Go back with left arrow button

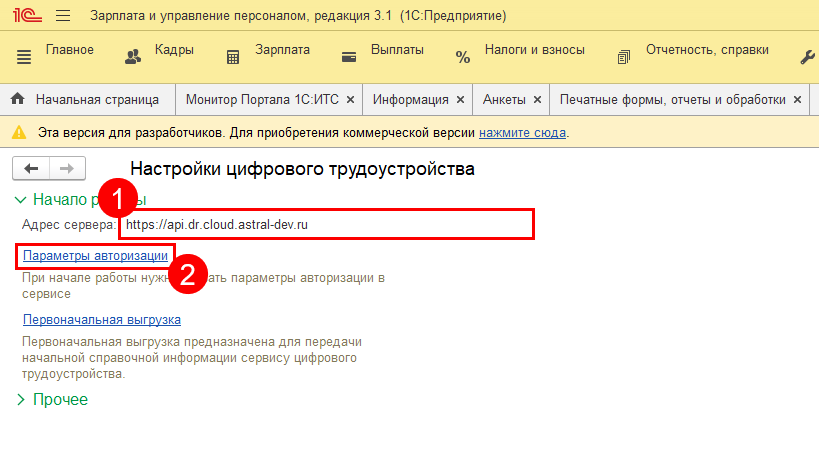(31, 168)
